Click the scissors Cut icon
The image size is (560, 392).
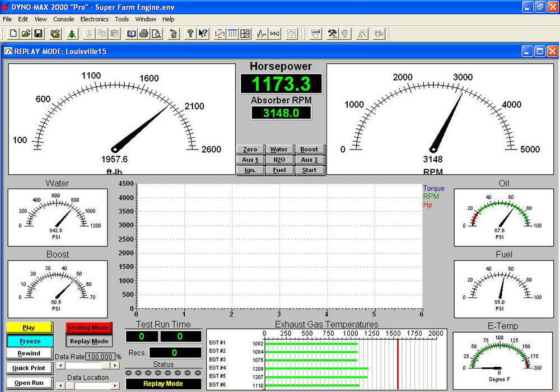(89, 34)
